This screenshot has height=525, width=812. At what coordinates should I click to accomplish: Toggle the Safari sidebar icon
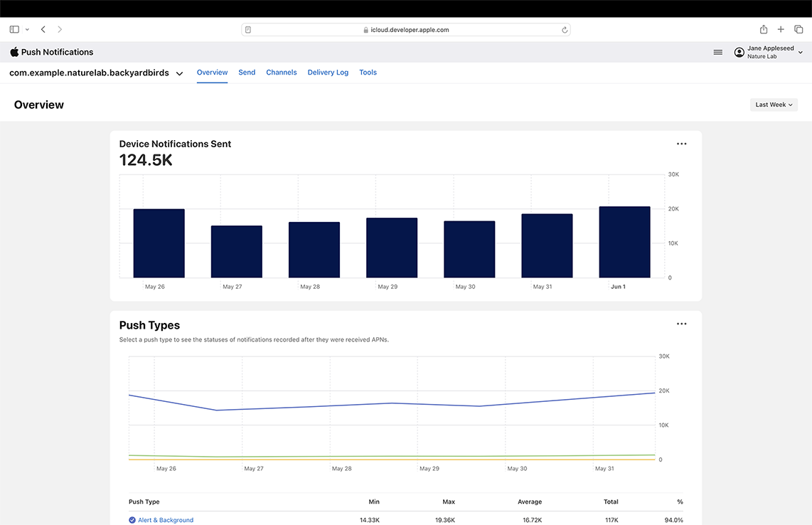14,30
